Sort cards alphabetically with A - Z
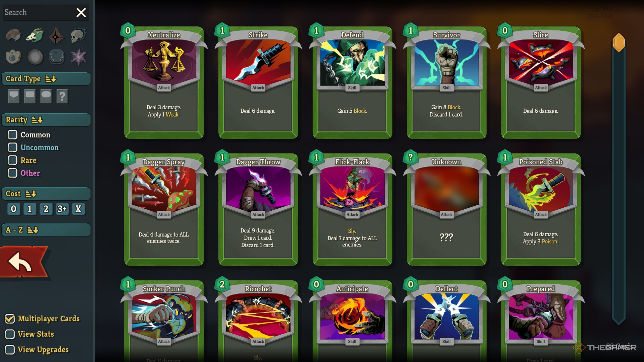The width and height of the screenshot is (644, 362). coord(46,230)
